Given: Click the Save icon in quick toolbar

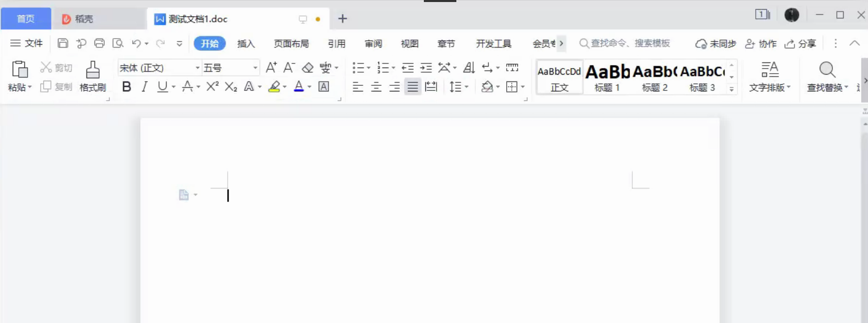Looking at the screenshot, I should [x=63, y=43].
